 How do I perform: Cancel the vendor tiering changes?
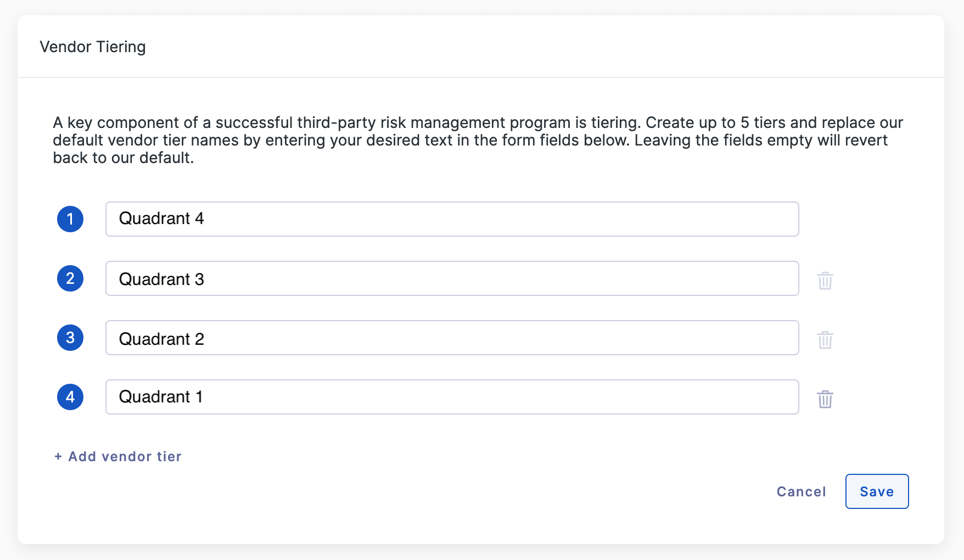tap(801, 491)
